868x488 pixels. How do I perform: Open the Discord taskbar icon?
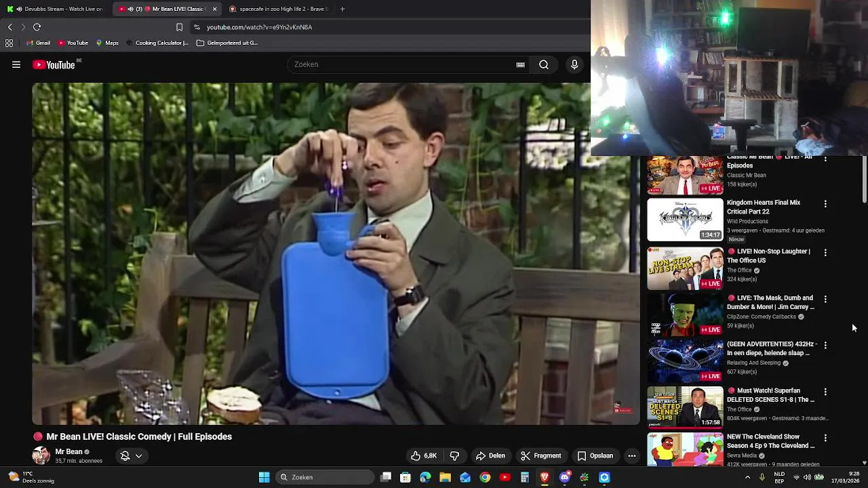[565, 477]
